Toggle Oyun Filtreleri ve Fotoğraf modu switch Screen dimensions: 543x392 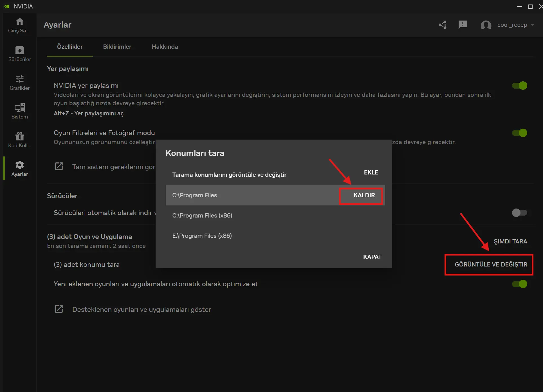(519, 133)
